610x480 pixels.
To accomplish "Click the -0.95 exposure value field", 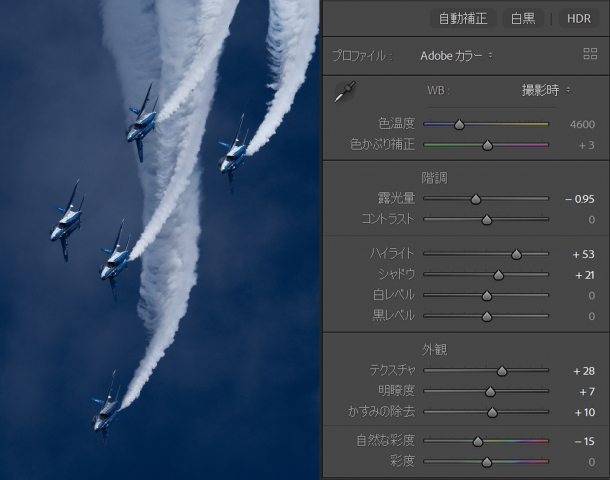I will [579, 199].
